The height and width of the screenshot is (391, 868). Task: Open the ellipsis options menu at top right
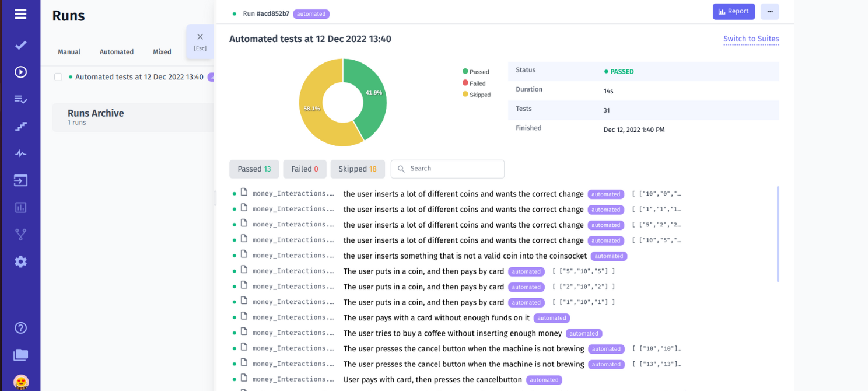(x=769, y=11)
